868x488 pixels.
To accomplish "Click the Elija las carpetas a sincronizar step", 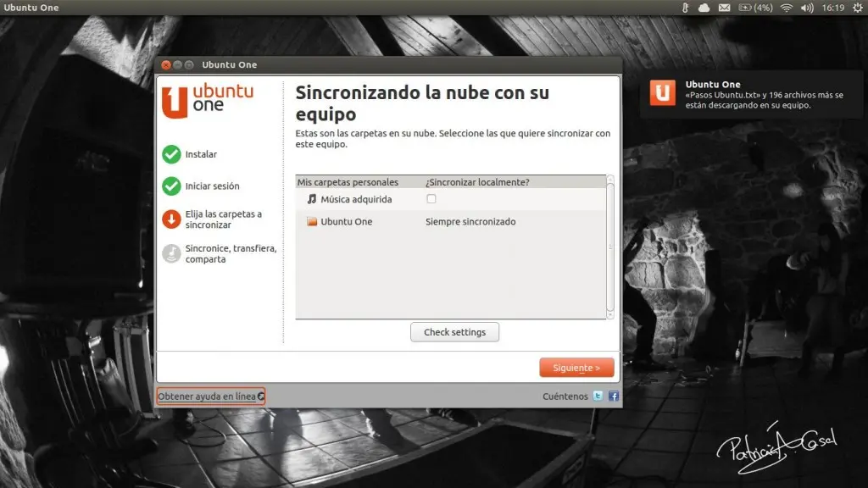I will 224,219.
